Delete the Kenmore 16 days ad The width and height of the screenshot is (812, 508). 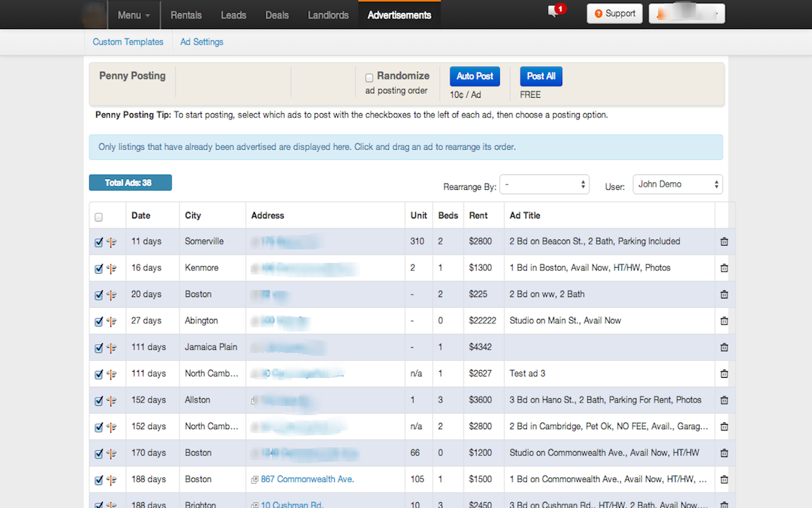724,268
